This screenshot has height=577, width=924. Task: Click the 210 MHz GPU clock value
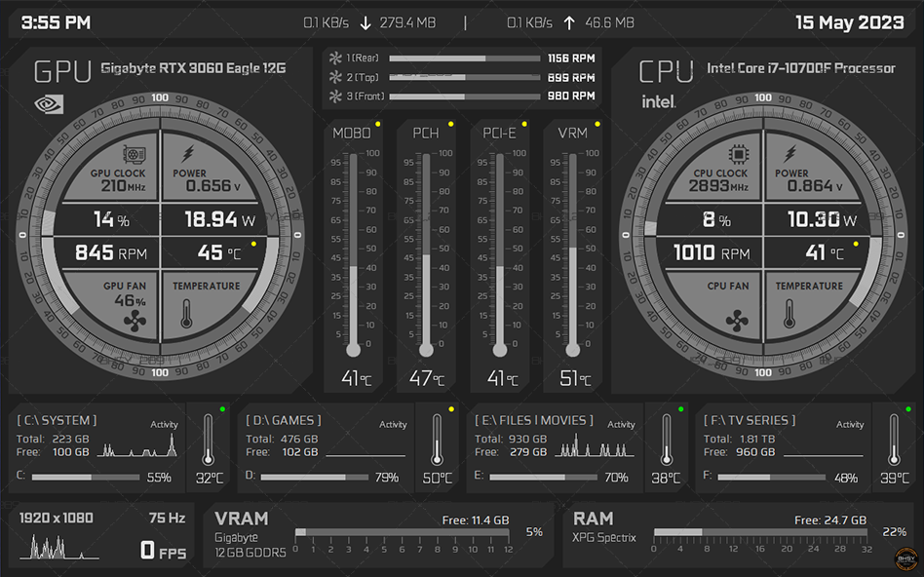[123, 186]
